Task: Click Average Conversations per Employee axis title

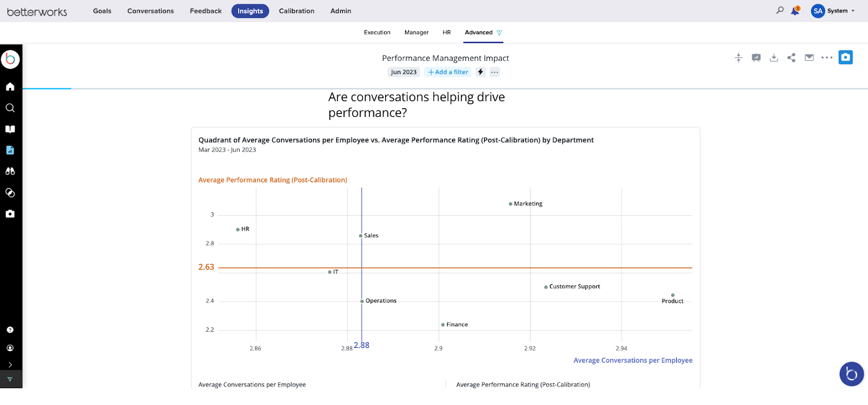Action: (x=633, y=360)
